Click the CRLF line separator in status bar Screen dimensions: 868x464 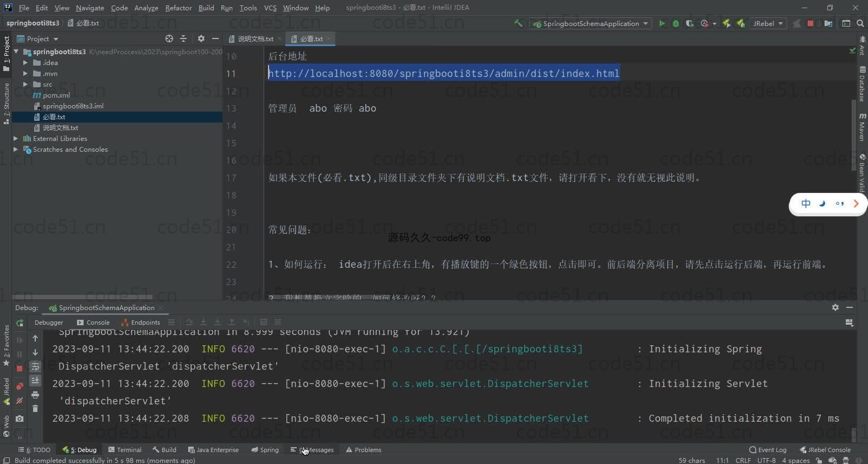point(743,460)
